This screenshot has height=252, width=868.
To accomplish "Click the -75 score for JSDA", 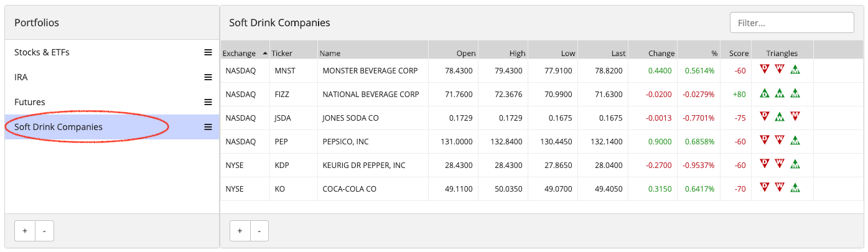I will coord(740,118).
